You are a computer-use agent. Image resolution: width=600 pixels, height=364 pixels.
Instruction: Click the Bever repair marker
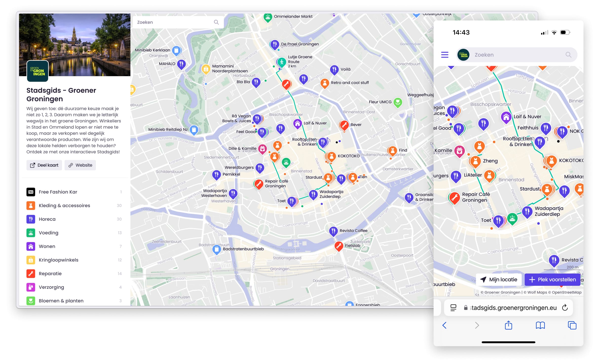coord(344,125)
